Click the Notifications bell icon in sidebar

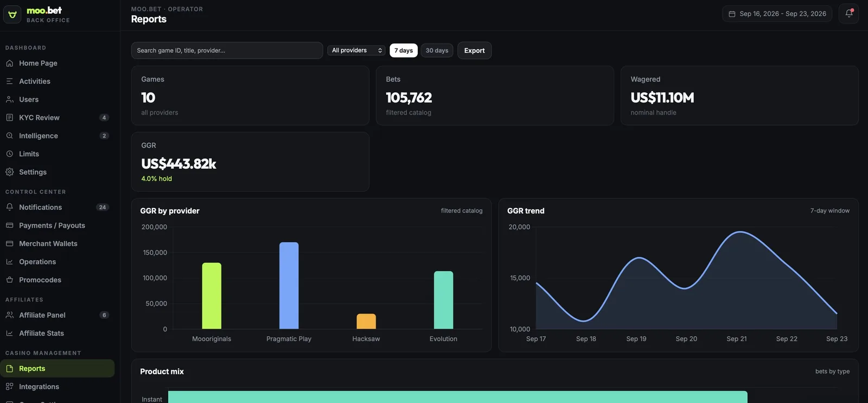(9, 207)
